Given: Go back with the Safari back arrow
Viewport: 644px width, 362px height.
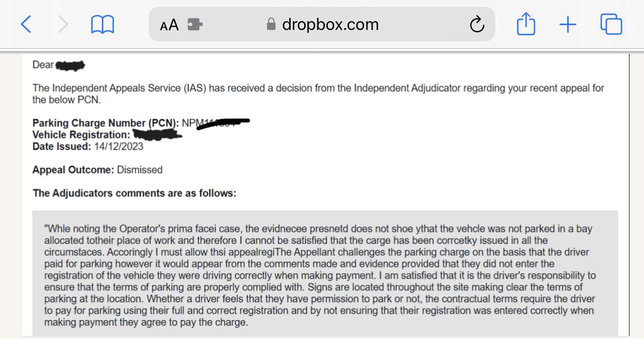Looking at the screenshot, I should (x=26, y=24).
